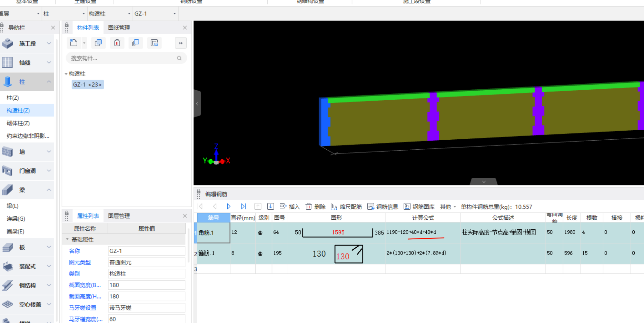This screenshot has height=323, width=644.
Task: Collapse the 梁 navigation section chevron
Action: 49,190
